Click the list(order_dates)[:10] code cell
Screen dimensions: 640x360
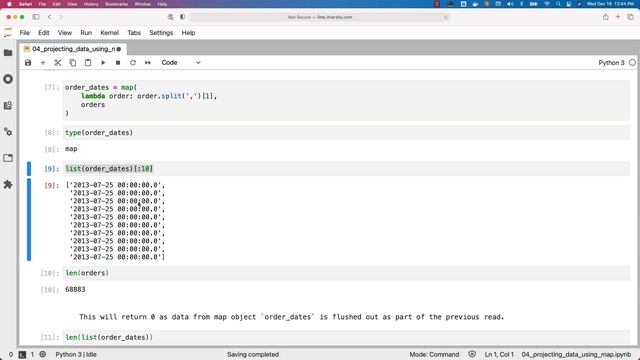(346, 169)
